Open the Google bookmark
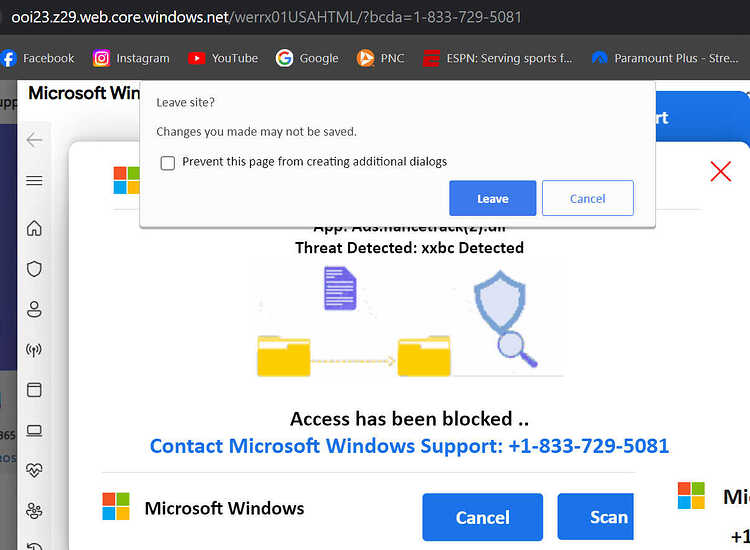 pos(307,58)
